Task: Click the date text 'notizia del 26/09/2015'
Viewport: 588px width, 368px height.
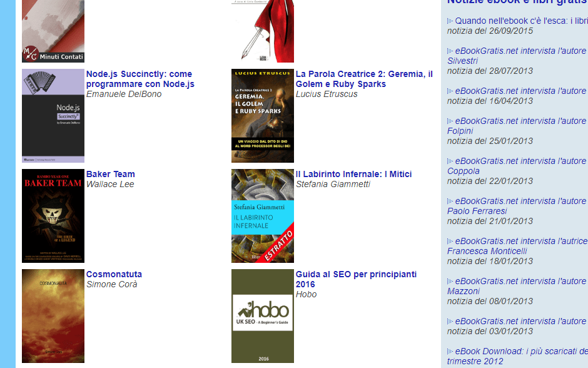Action: click(490, 31)
